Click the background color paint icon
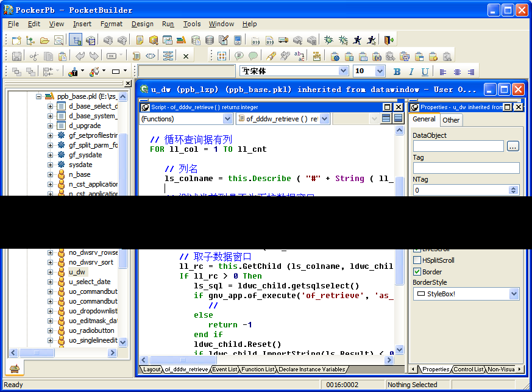 94,71
